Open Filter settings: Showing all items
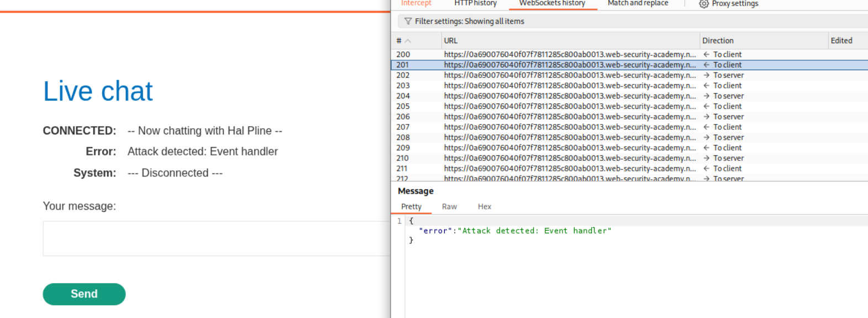 [x=469, y=22]
